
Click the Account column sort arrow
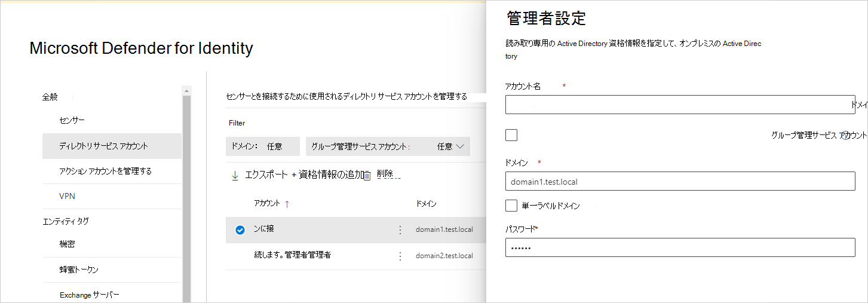[287, 204]
